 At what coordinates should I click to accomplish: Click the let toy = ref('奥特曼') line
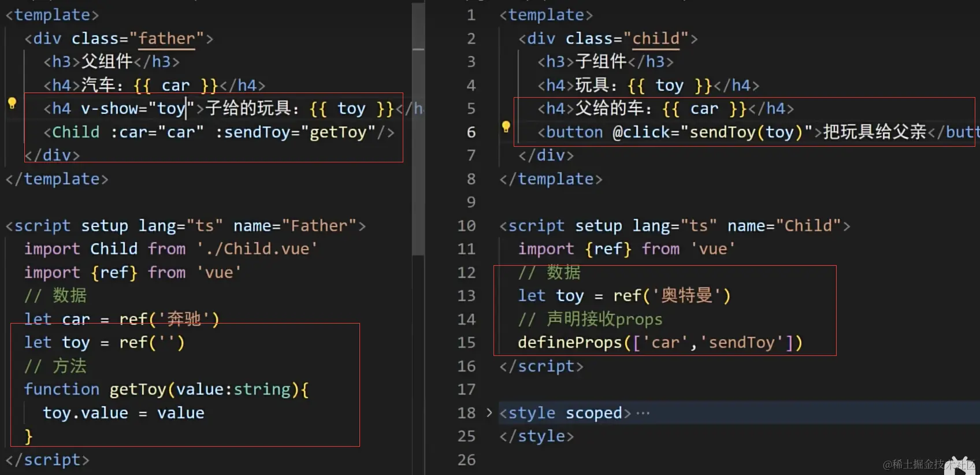tap(625, 296)
